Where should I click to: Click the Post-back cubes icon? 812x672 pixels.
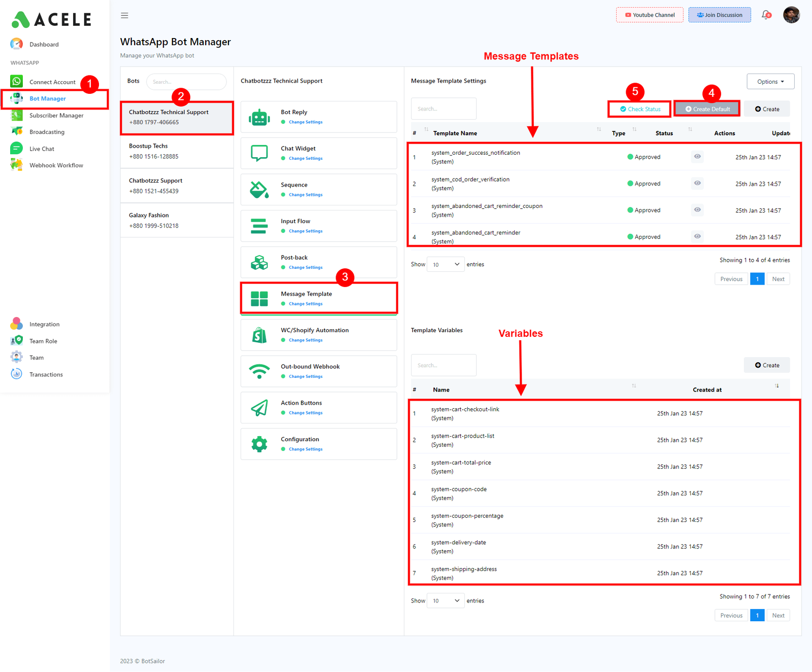259,262
